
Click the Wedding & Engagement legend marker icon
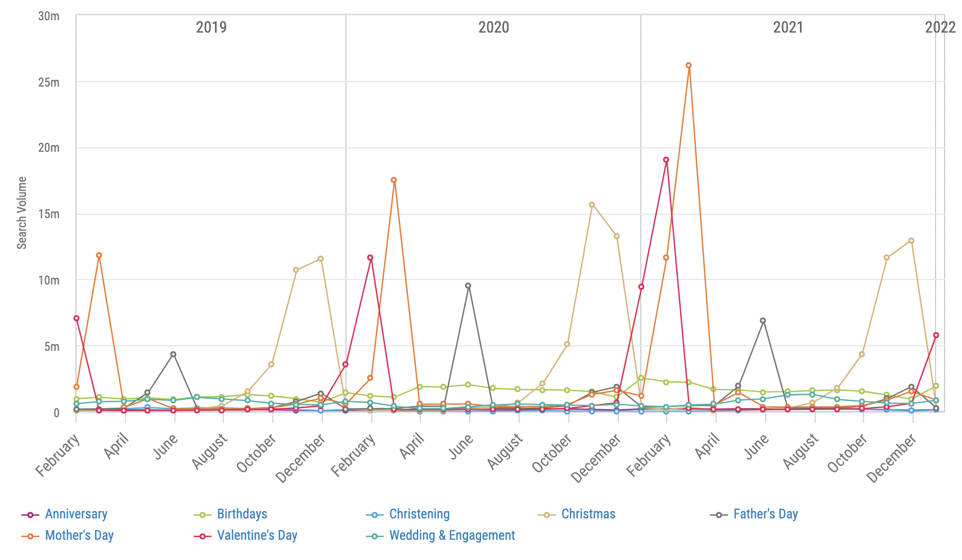pyautogui.click(x=374, y=536)
